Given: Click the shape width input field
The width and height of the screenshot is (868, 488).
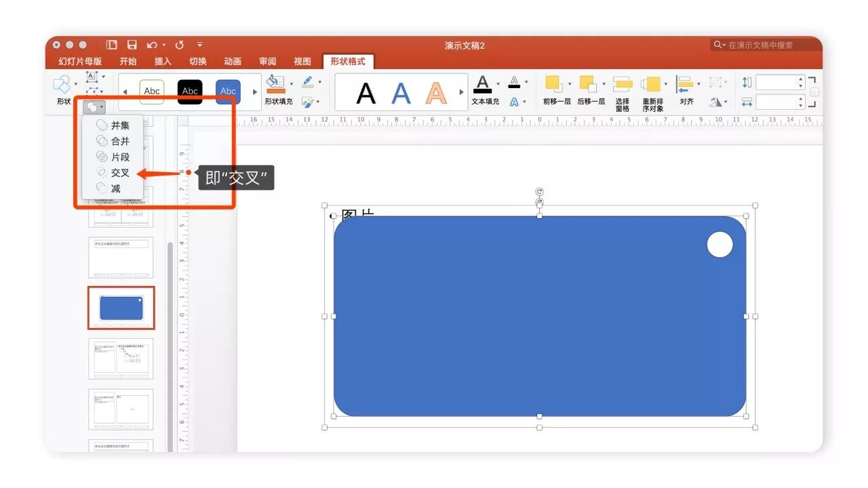Looking at the screenshot, I should click(776, 102).
